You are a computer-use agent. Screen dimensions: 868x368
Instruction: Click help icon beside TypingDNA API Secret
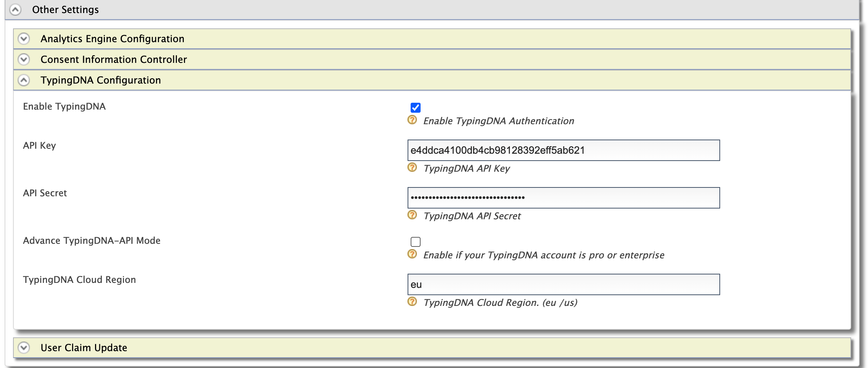[x=412, y=215]
